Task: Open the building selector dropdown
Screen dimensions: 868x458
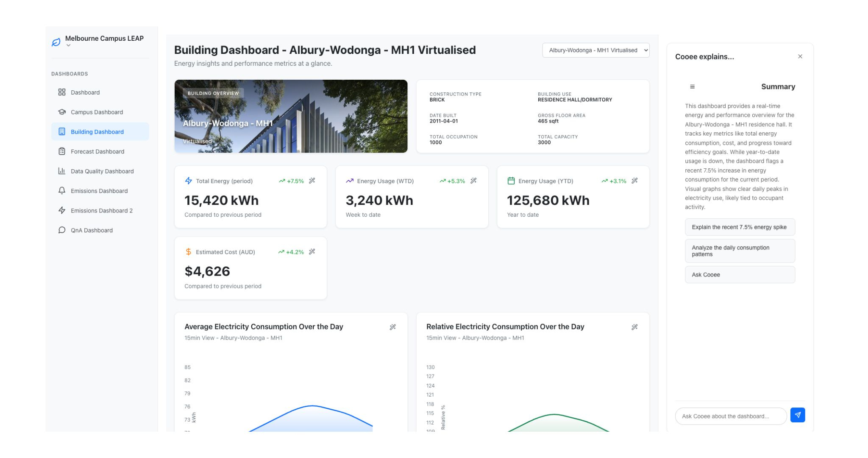Action: coord(595,50)
